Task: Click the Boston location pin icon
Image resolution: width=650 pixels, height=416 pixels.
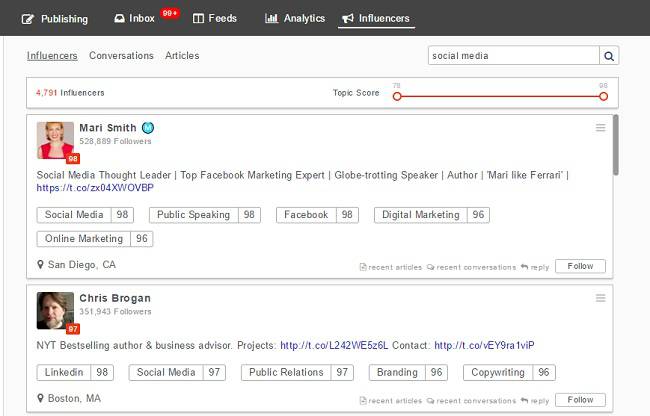Action: (40, 398)
